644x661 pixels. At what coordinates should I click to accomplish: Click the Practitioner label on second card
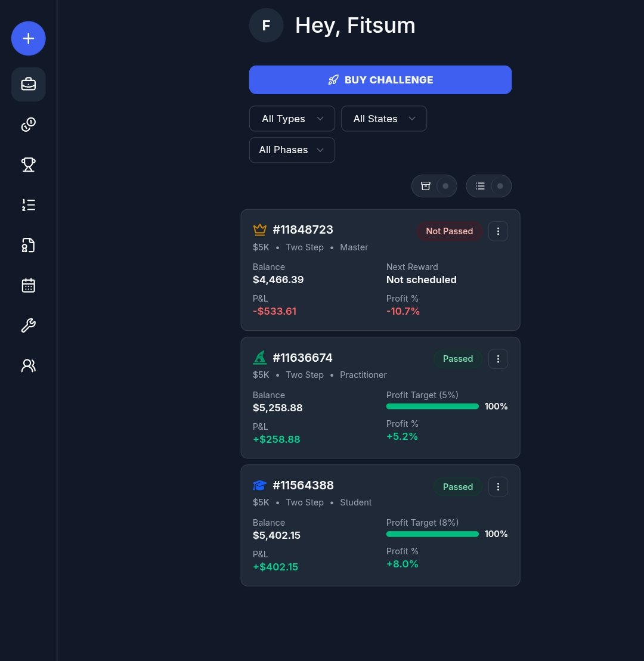click(364, 375)
